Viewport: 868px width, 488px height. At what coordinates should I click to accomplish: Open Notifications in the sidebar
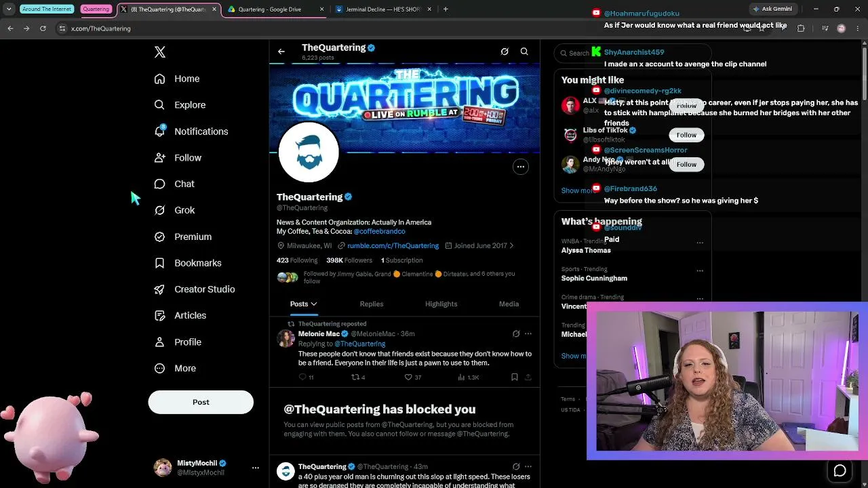coord(191,131)
